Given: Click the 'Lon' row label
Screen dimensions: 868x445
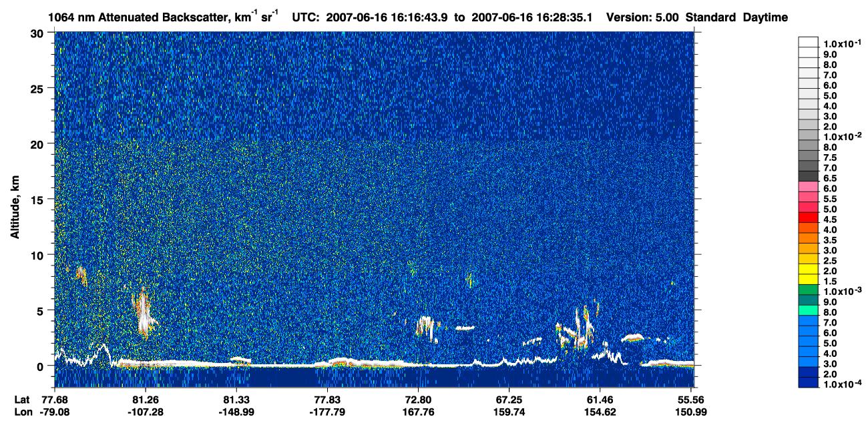Looking at the screenshot, I should [23, 412].
